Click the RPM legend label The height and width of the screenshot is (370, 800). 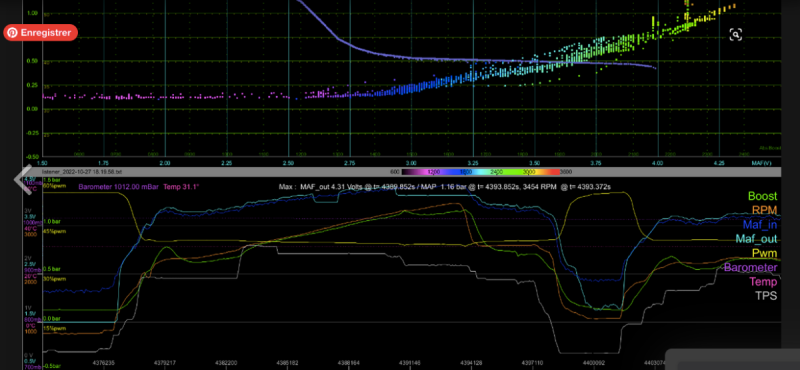pos(764,210)
